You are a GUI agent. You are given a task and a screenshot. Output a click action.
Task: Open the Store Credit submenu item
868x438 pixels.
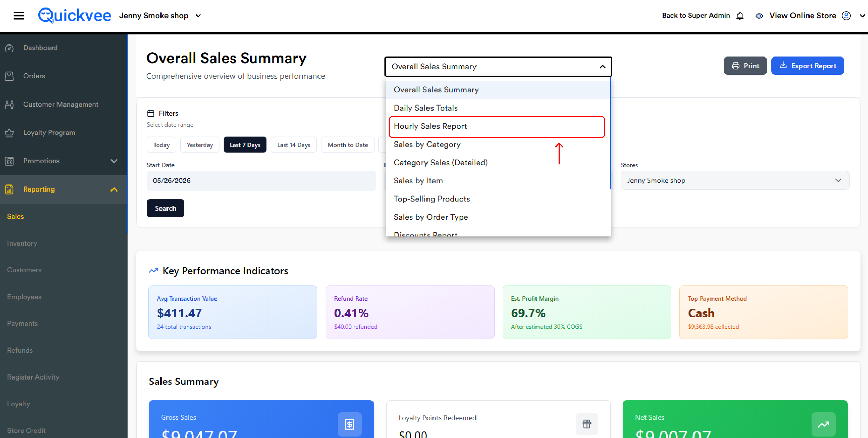pos(26,430)
